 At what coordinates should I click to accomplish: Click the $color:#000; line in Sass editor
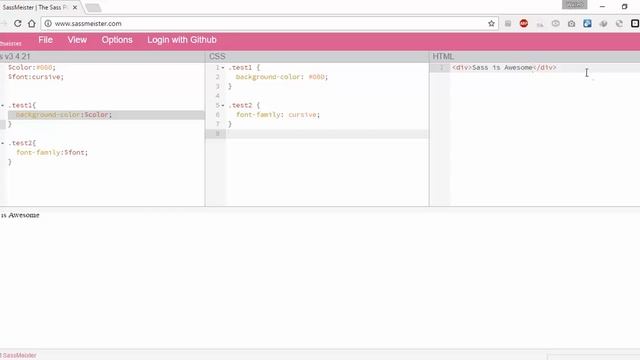tap(31, 67)
